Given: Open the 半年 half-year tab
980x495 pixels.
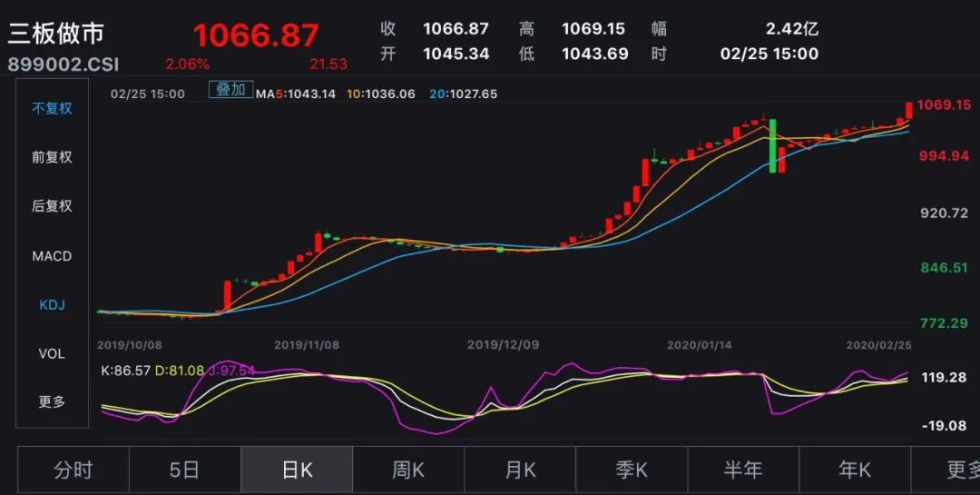Looking at the screenshot, I should coord(743,470).
